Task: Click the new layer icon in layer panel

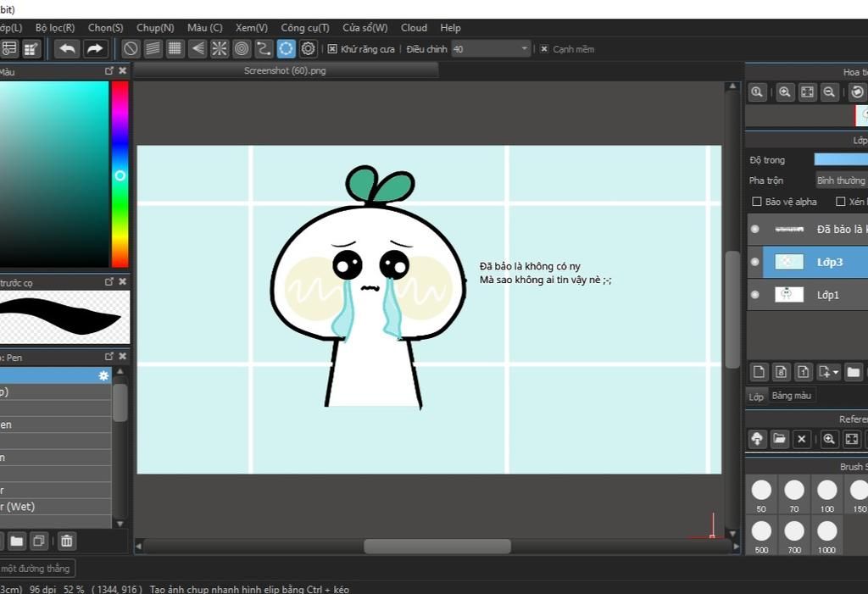Action: pos(759,372)
